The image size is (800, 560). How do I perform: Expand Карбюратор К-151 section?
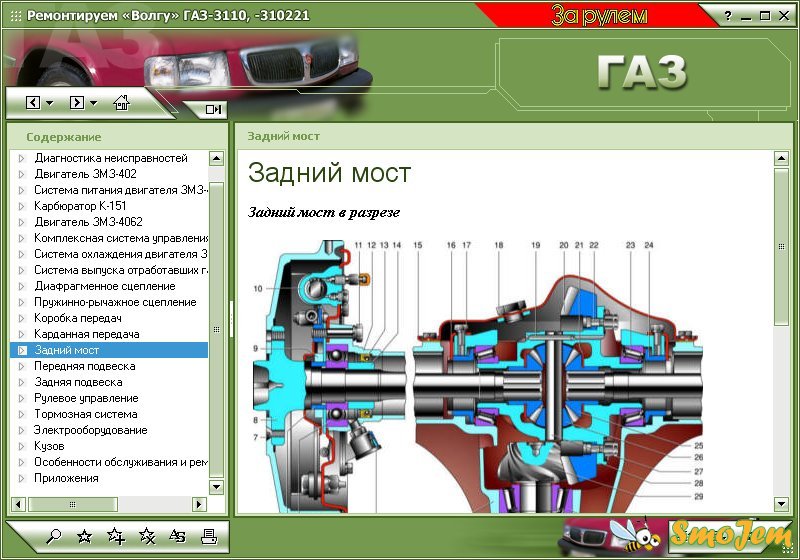(x=21, y=206)
